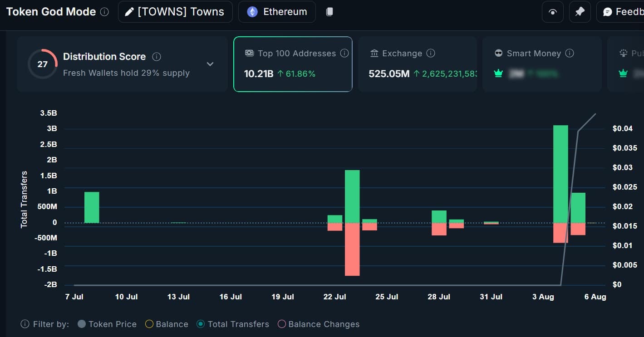Click the Distribution Score 27 gauge

click(x=42, y=64)
